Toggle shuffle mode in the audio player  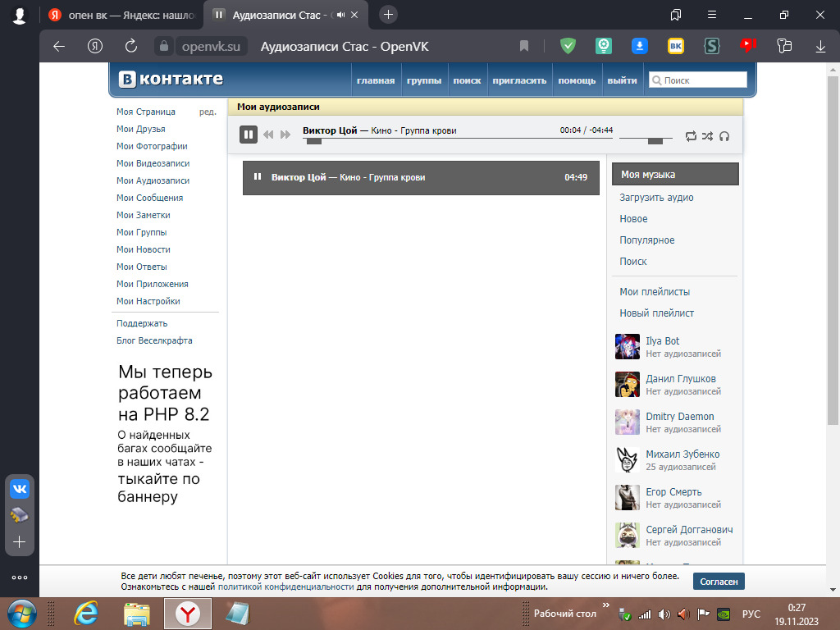[707, 136]
